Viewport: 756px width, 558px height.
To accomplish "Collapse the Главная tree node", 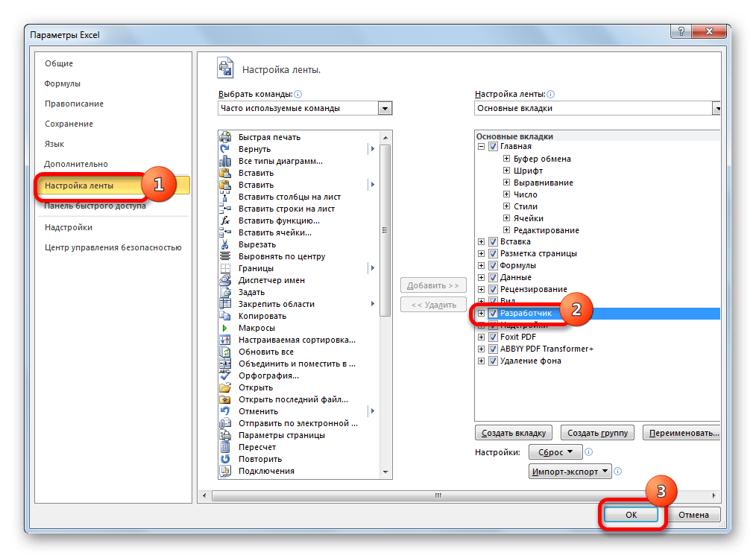I will click(481, 147).
